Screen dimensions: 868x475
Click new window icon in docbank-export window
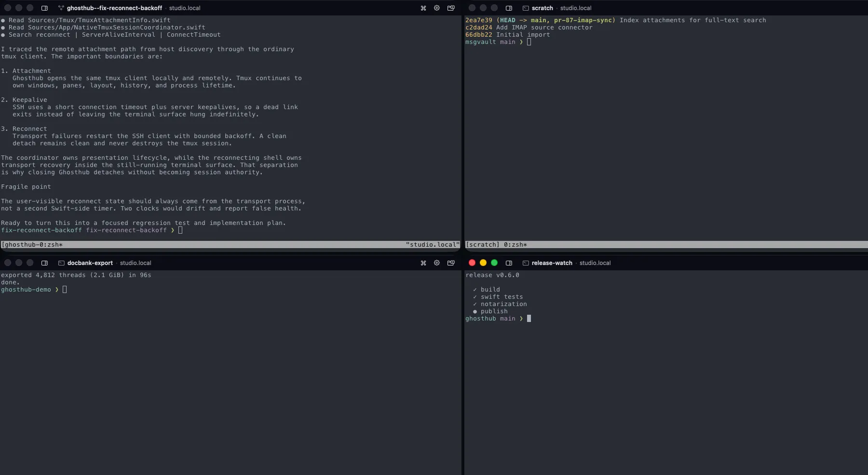click(451, 263)
